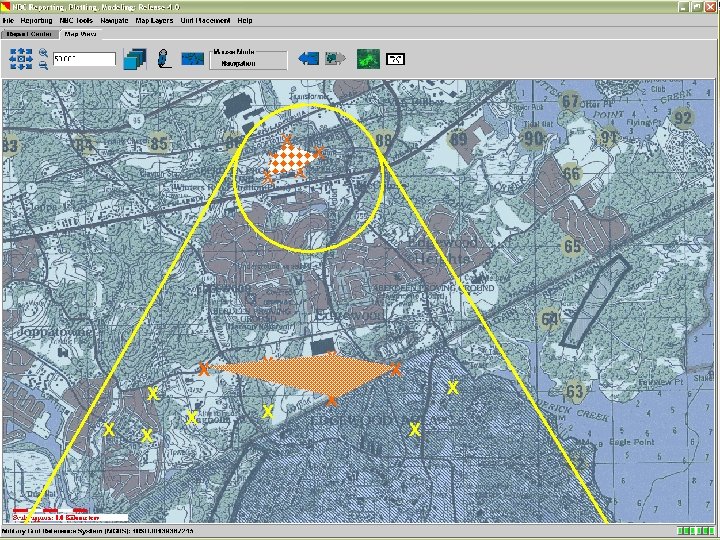
Task: Click the green terrain image icon
Action: point(368,59)
